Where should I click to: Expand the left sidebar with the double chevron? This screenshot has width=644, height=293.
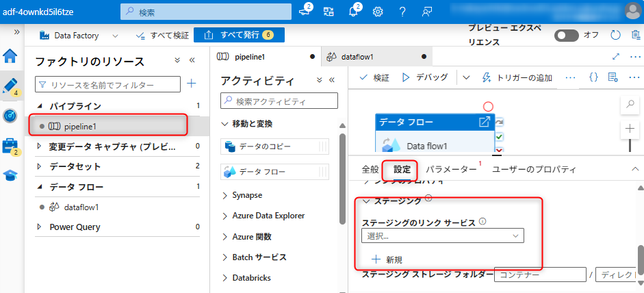pos(17,31)
